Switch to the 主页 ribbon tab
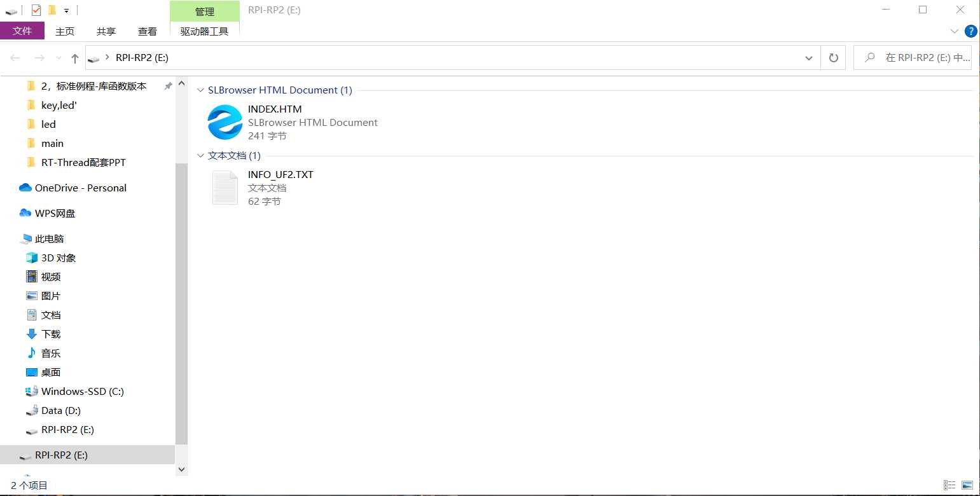The height and width of the screenshot is (496, 980). (x=65, y=31)
